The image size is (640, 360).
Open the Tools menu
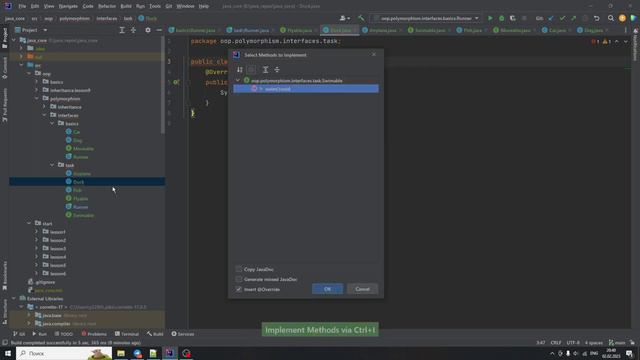155,6
